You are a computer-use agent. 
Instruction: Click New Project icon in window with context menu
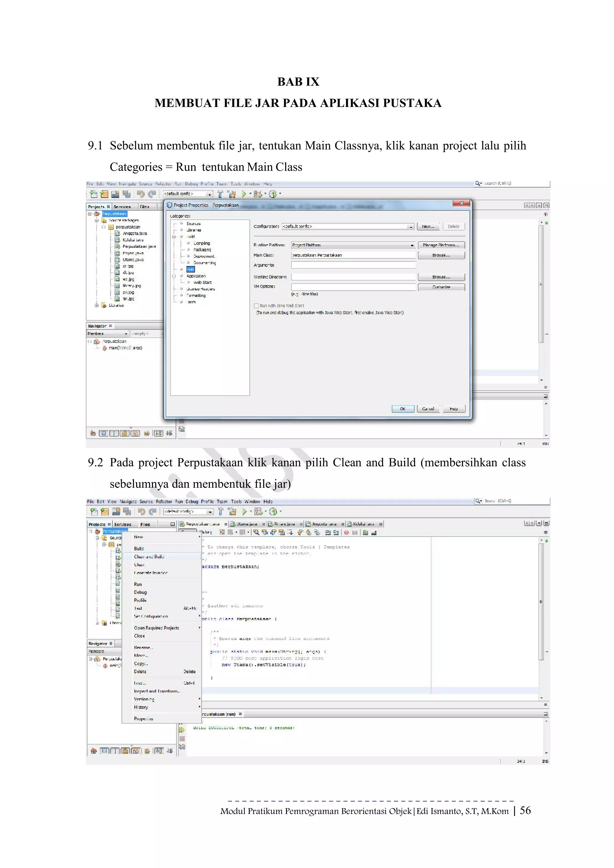[x=105, y=512]
